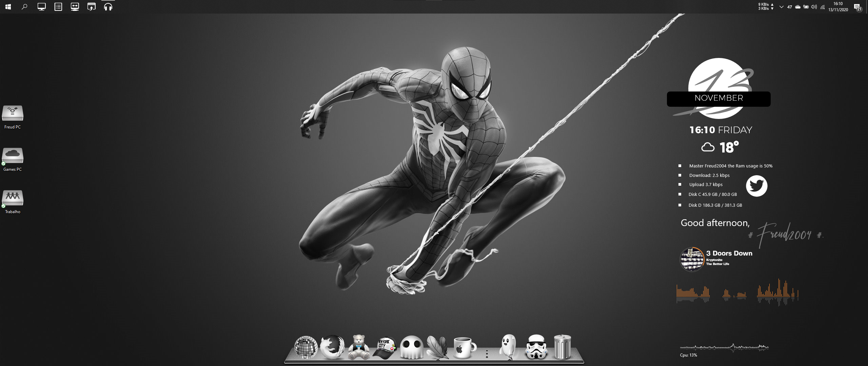
Task: Open the feathers icon in the dock
Action: coord(437,347)
